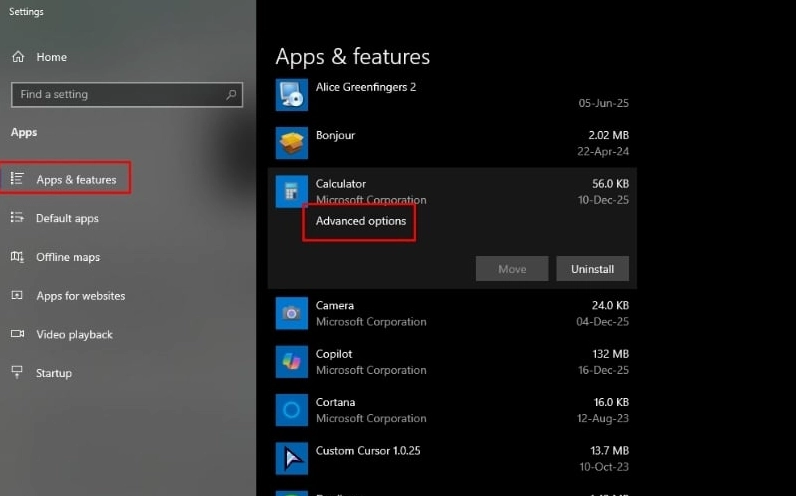Viewport: 796px width, 496px height.
Task: Click the 05-Jun-25 install date
Action: tap(604, 103)
